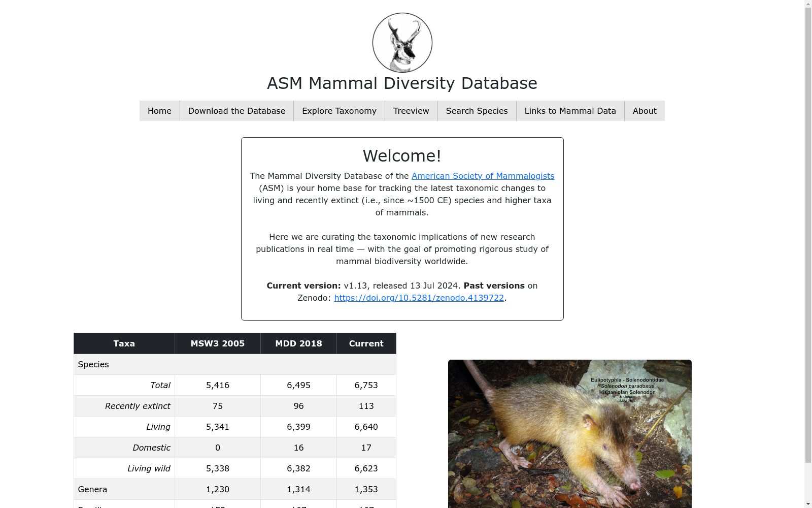812x508 pixels.
Task: Click the Domestic row label
Action: pyautogui.click(x=151, y=448)
